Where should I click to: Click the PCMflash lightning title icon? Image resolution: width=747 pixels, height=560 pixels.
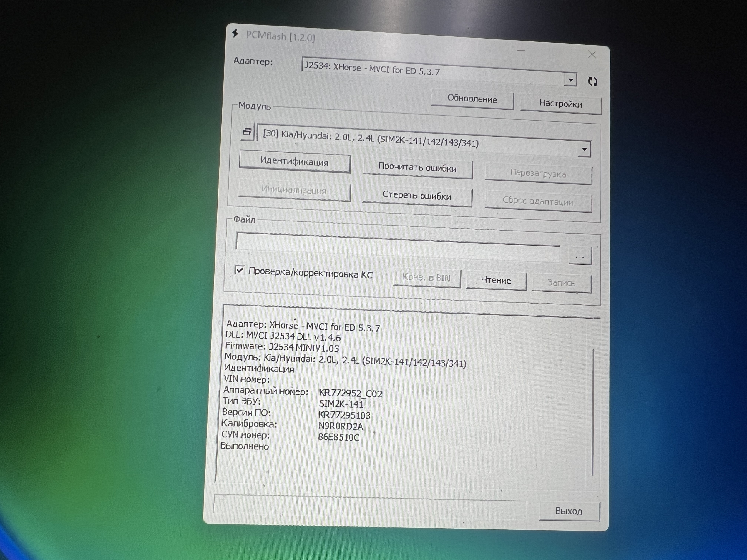235,33
